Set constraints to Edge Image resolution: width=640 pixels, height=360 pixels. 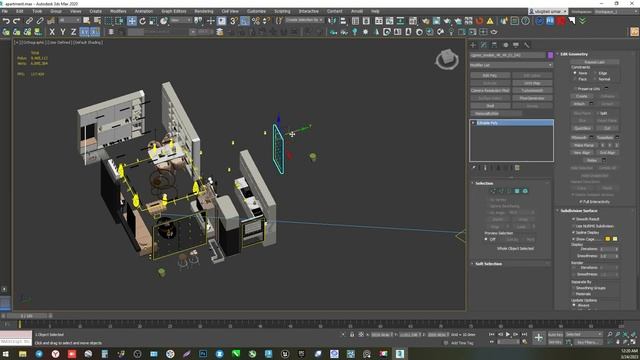(x=599, y=73)
